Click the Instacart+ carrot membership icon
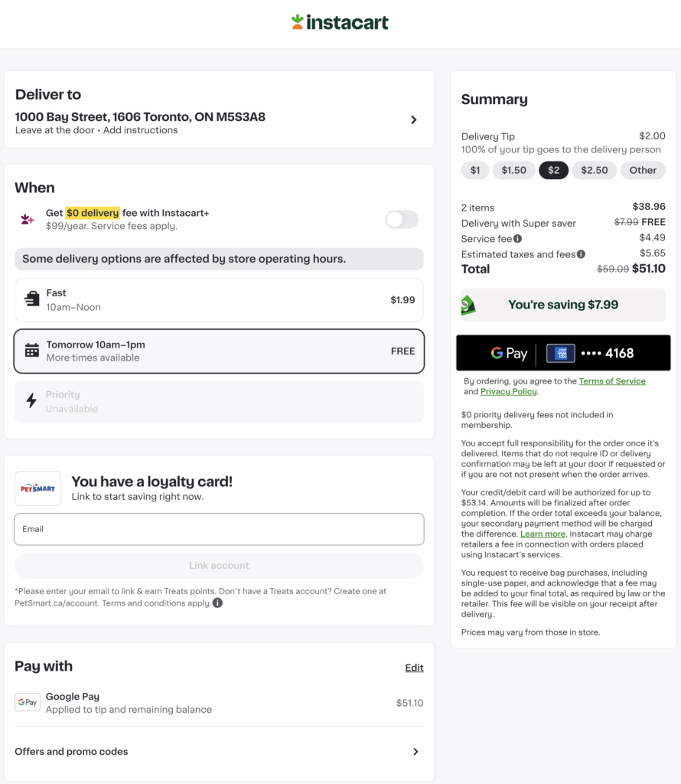Image resolution: width=681 pixels, height=784 pixels. click(x=27, y=219)
